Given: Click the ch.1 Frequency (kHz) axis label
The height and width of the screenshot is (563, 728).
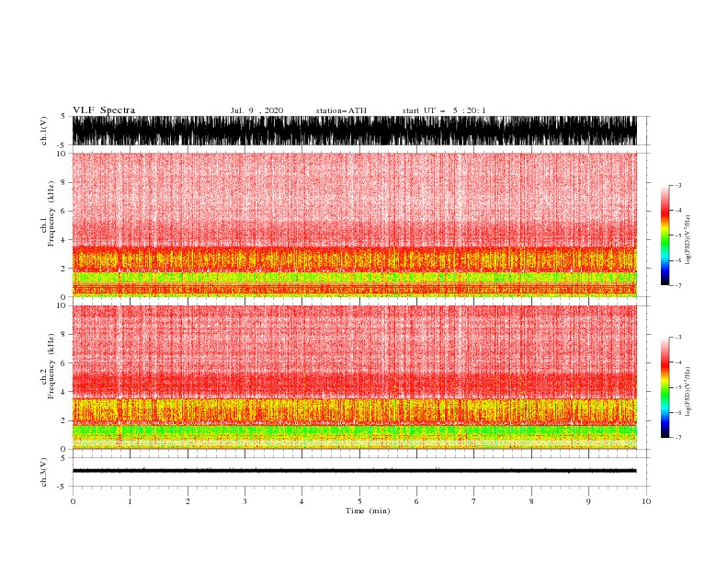Looking at the screenshot, I should coord(48,214).
